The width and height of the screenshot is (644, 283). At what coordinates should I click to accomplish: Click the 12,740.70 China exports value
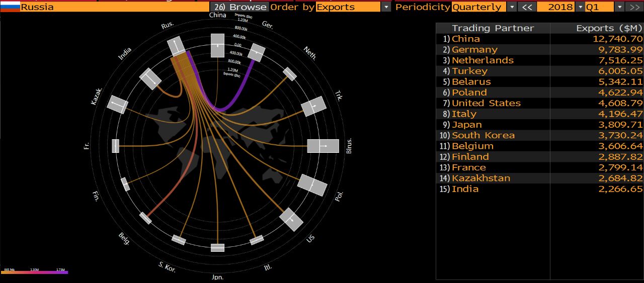(x=617, y=39)
